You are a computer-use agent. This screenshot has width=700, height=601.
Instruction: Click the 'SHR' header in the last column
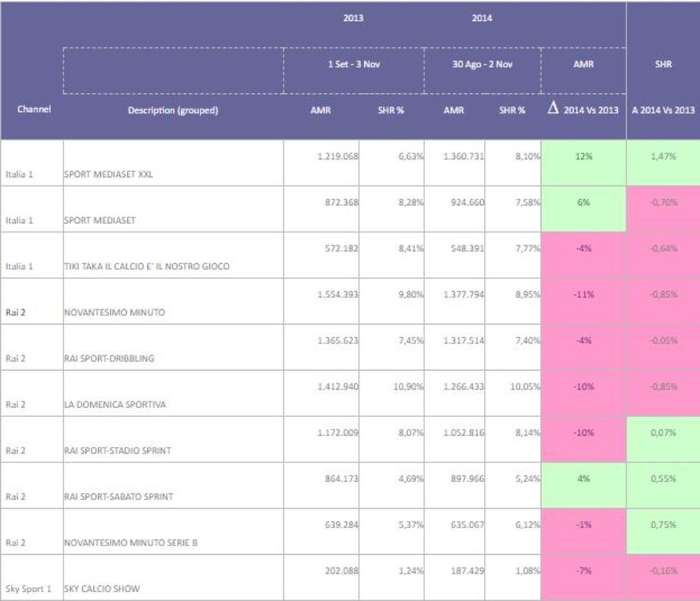[663, 64]
